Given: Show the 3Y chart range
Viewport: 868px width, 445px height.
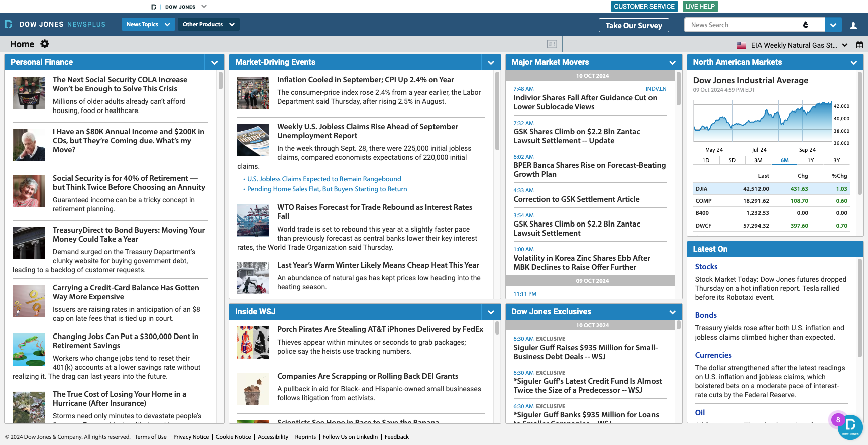Looking at the screenshot, I should [836, 160].
